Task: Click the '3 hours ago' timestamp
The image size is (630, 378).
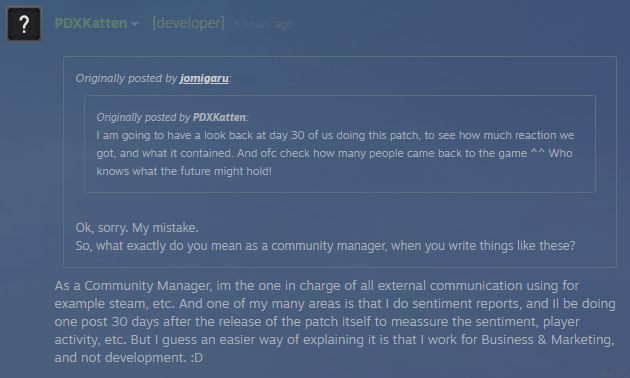Action: (x=263, y=24)
